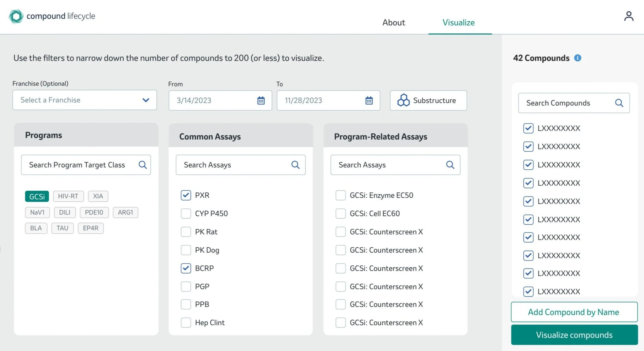Click the user profile icon

(629, 16)
